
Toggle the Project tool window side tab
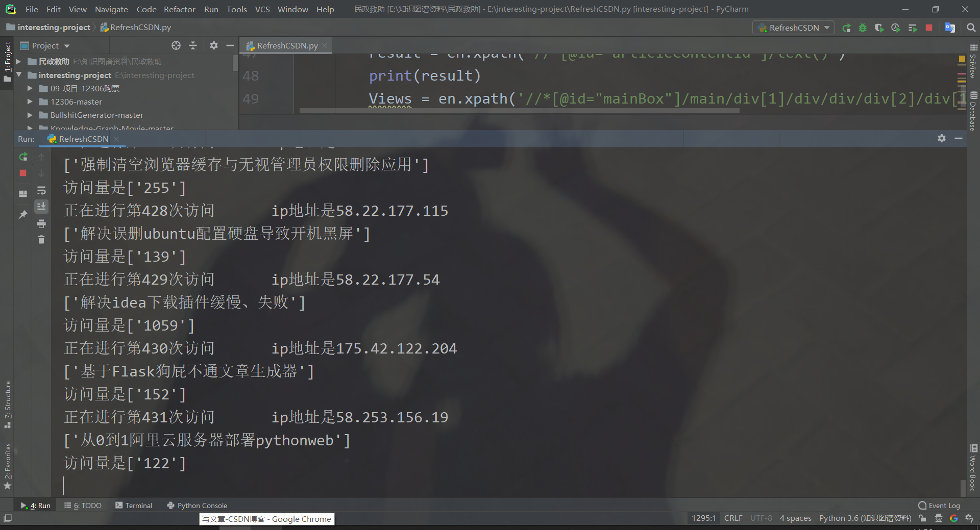click(x=7, y=62)
